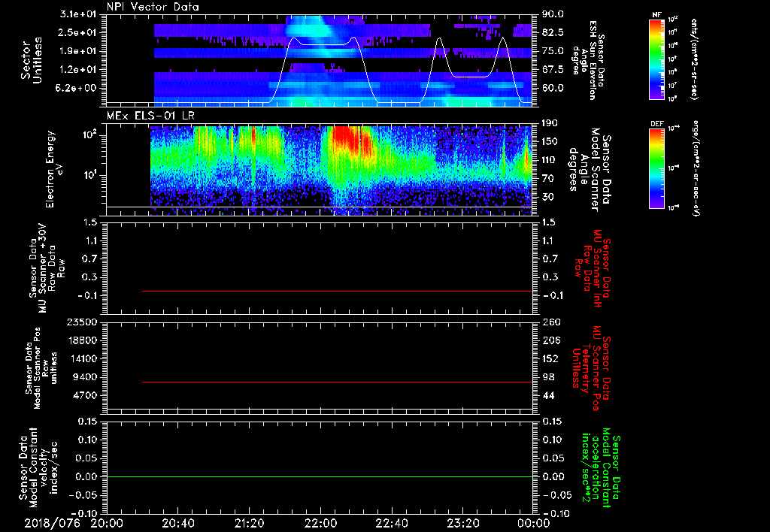Click the "9400" scanner position tick label
Screen dimensions: 770x532
[86, 377]
